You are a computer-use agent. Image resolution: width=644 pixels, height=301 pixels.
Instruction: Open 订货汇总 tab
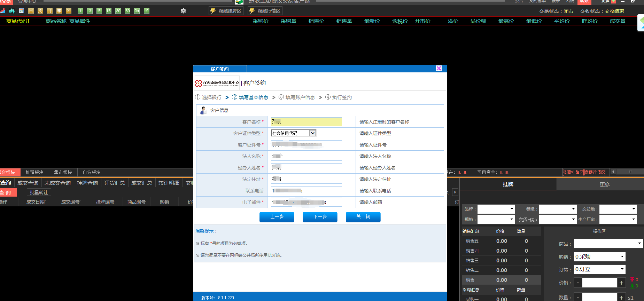point(115,183)
